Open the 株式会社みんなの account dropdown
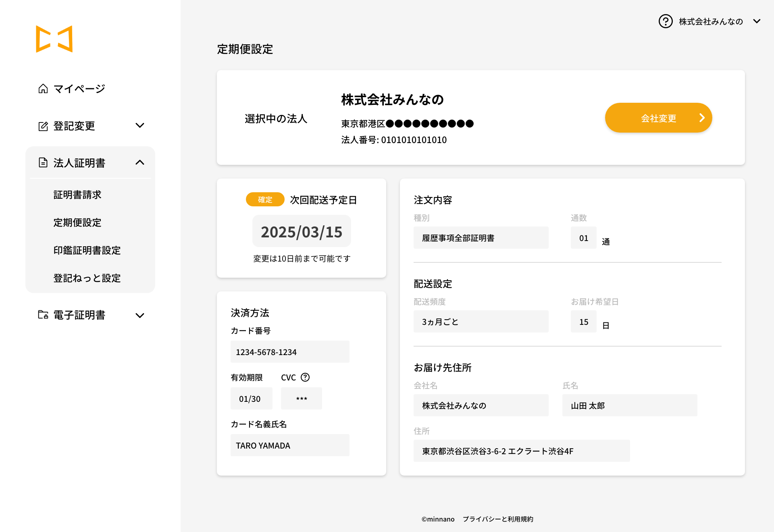774x532 pixels. 757,21
